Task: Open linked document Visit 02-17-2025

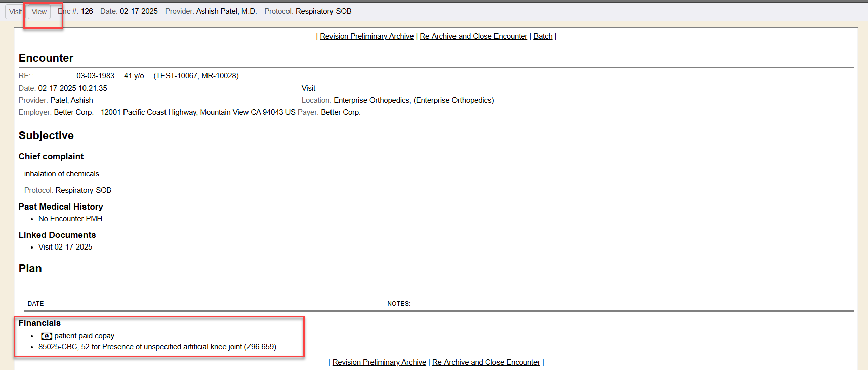Action: click(65, 247)
